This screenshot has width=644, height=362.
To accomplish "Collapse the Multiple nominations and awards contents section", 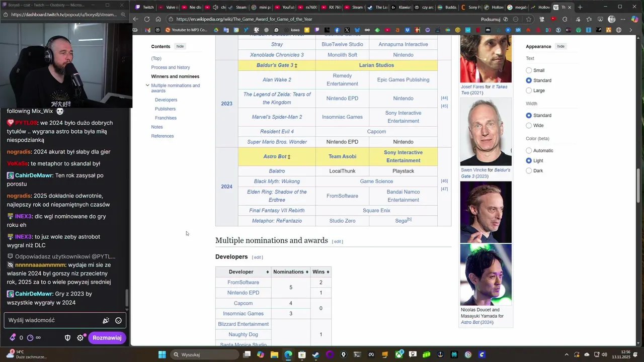I will coord(147,85).
